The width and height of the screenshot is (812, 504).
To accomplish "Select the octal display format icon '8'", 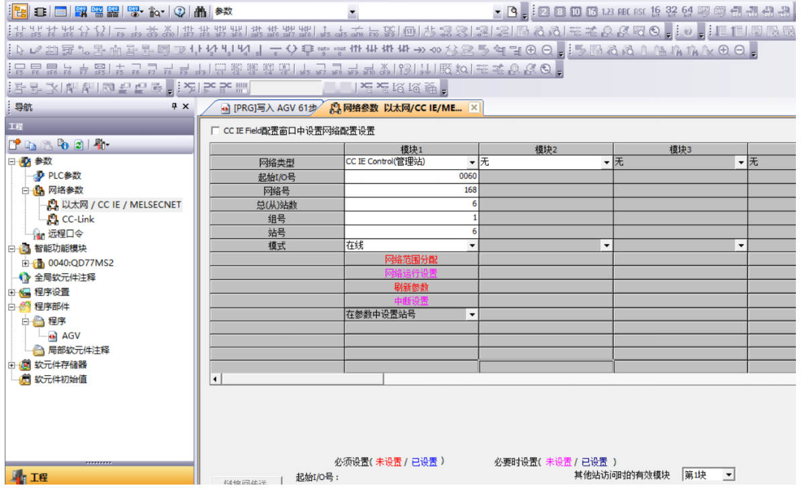I will (560, 11).
